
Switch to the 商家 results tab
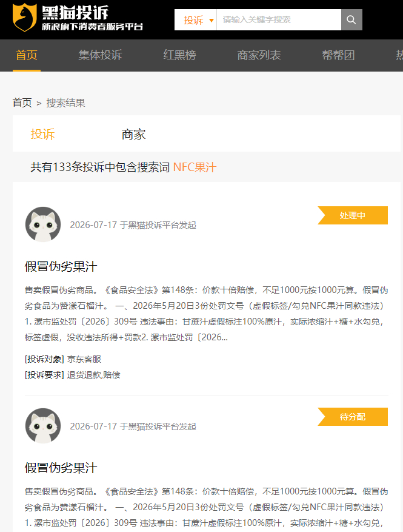point(133,134)
